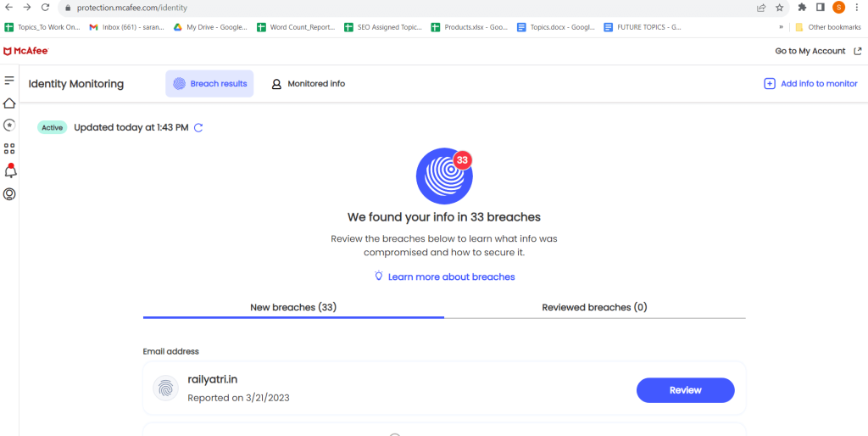
Task: Toggle the browser side panel icon
Action: 821,7
